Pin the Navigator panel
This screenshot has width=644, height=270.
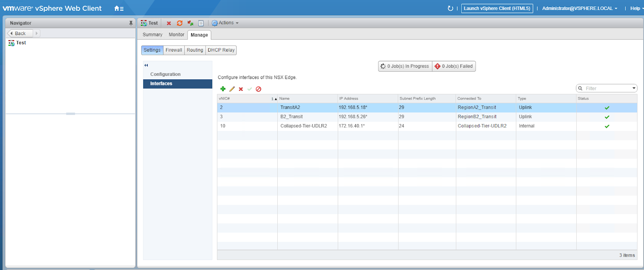pos(131,23)
